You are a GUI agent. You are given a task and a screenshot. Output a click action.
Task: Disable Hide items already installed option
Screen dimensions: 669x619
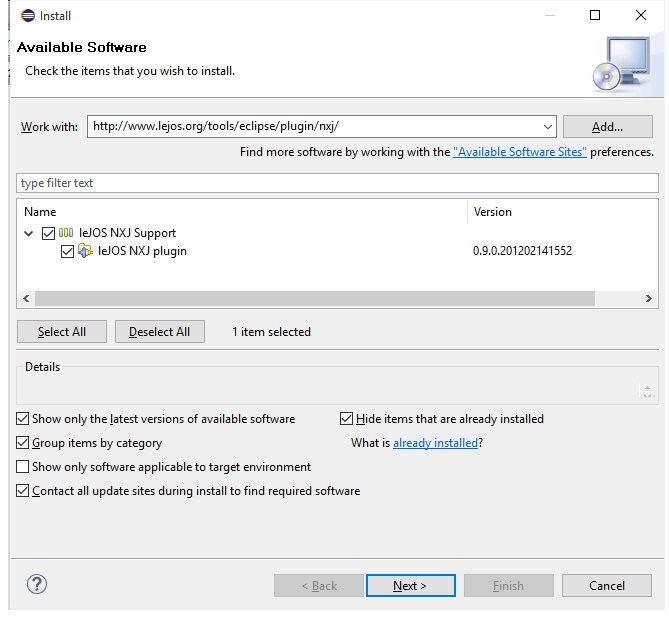[x=347, y=419]
